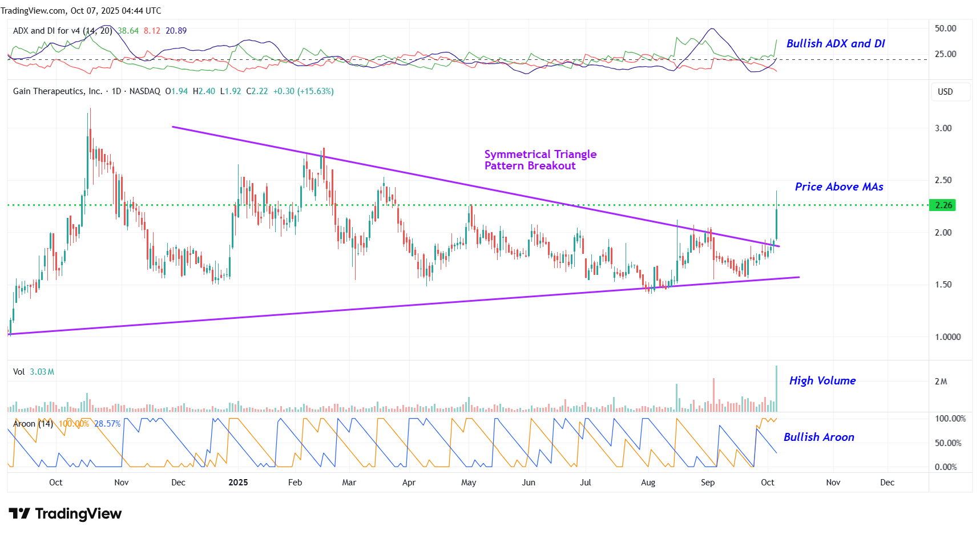The height and width of the screenshot is (535, 980).
Task: Click the 100.00% Aroon scale label
Action: pos(950,419)
